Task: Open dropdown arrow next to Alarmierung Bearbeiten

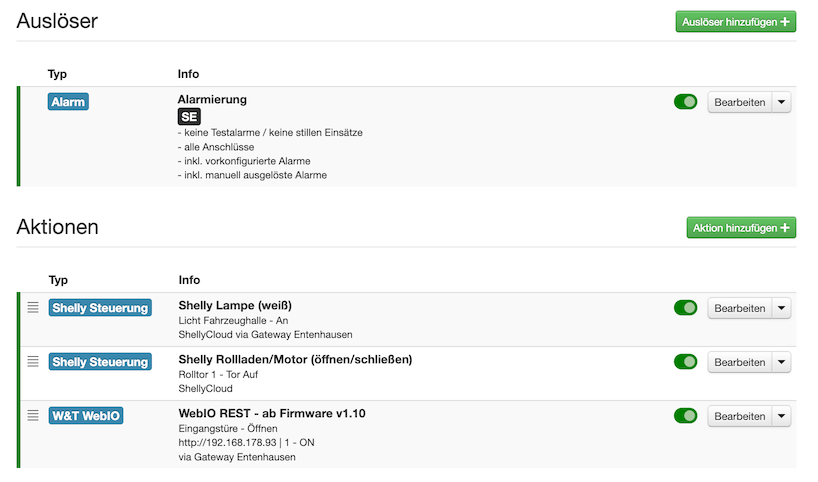Action: [782, 102]
